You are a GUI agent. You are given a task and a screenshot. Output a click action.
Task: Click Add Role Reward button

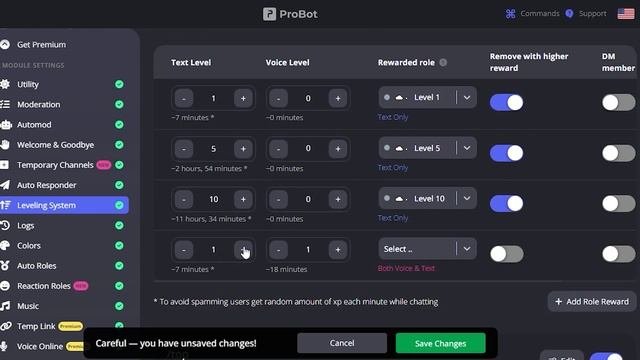pos(592,302)
